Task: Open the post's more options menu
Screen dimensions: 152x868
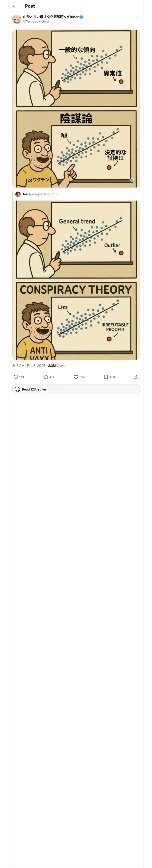Action: coord(138,17)
